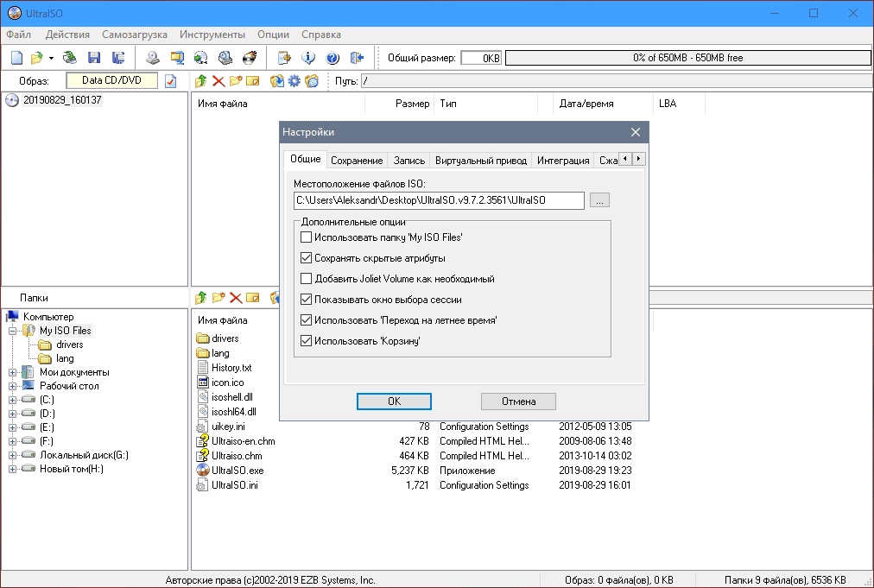Expand drive (D:) in folder tree
Viewport: 874px width, 588px height.
pyautogui.click(x=12, y=414)
